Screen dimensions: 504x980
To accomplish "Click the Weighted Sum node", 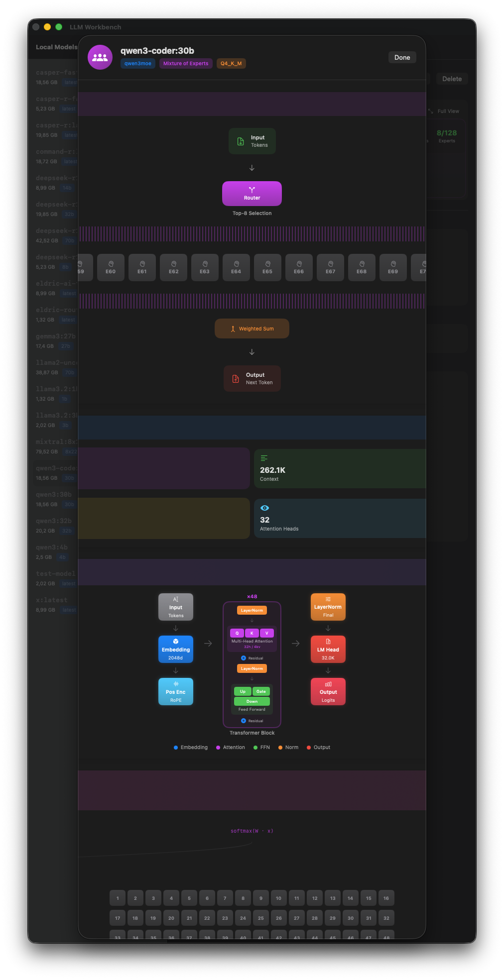I will (x=252, y=328).
